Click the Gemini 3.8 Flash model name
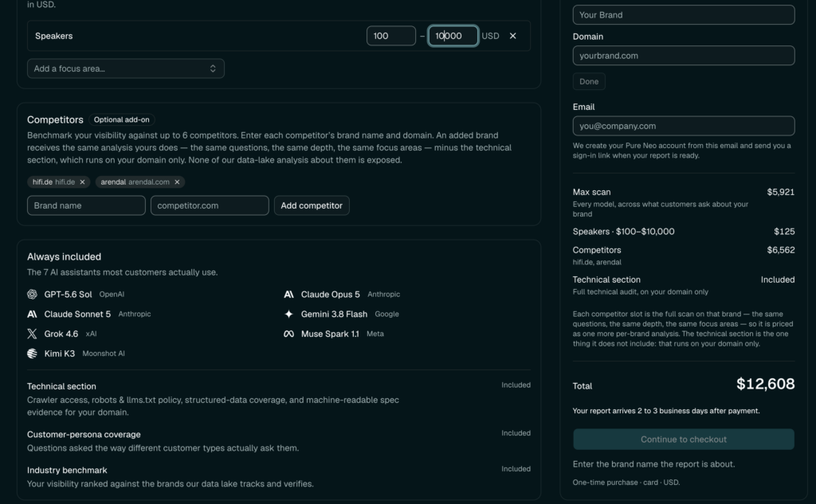The image size is (816, 504). tap(334, 315)
